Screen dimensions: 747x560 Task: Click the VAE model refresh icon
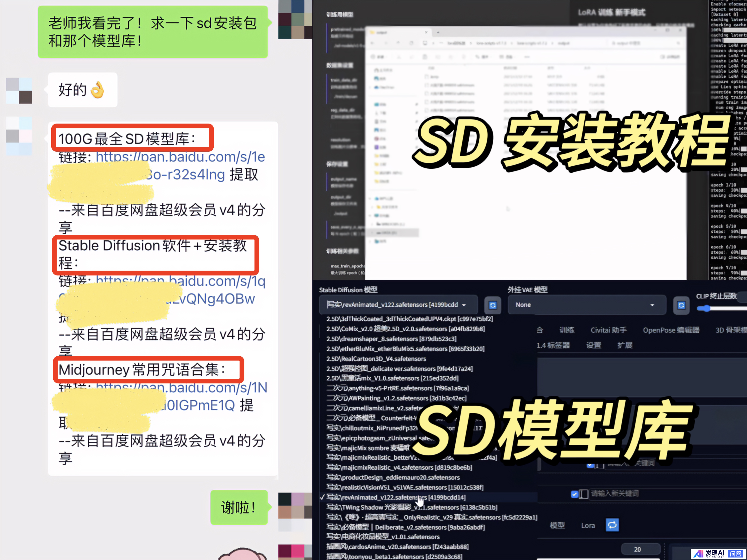click(681, 305)
